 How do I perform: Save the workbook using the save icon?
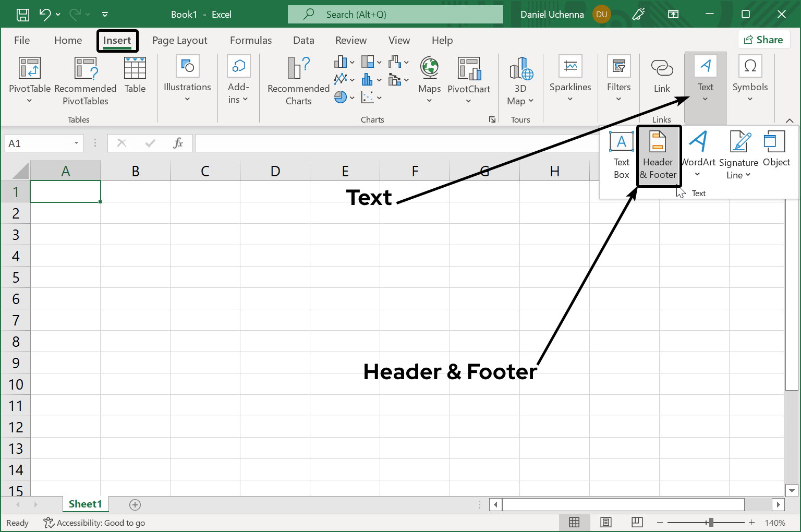(x=23, y=15)
